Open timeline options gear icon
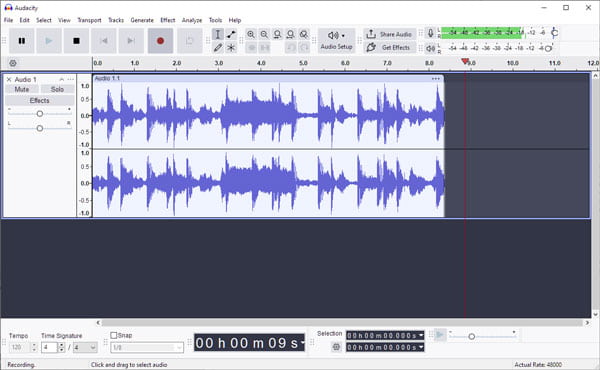This screenshot has width=600, height=370. pos(13,63)
